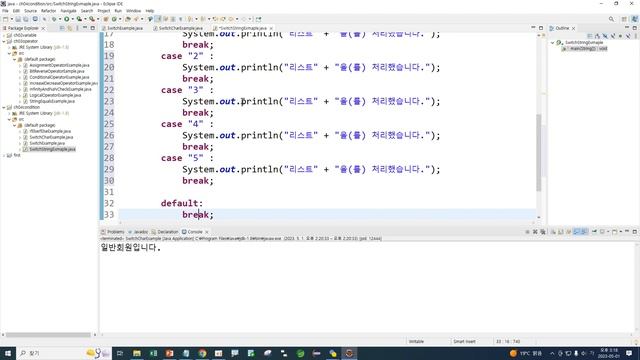Screen dimensions: 640x360
Task: Minimize the editor area
Action: (x=533, y=28)
